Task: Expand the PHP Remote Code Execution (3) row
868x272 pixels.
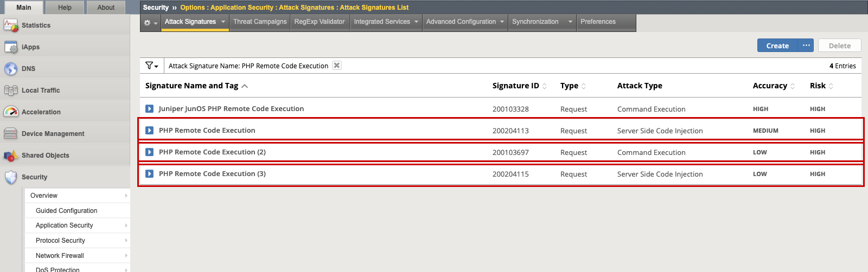Action: click(150, 174)
